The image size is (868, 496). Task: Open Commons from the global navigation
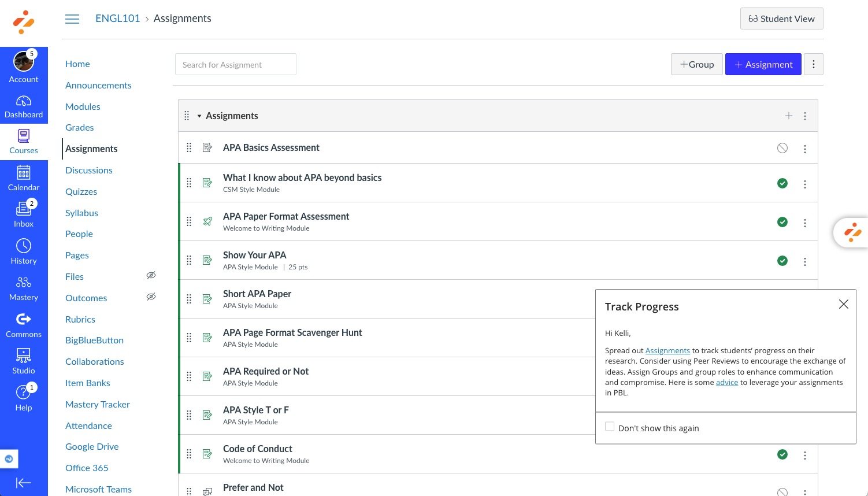(x=24, y=319)
